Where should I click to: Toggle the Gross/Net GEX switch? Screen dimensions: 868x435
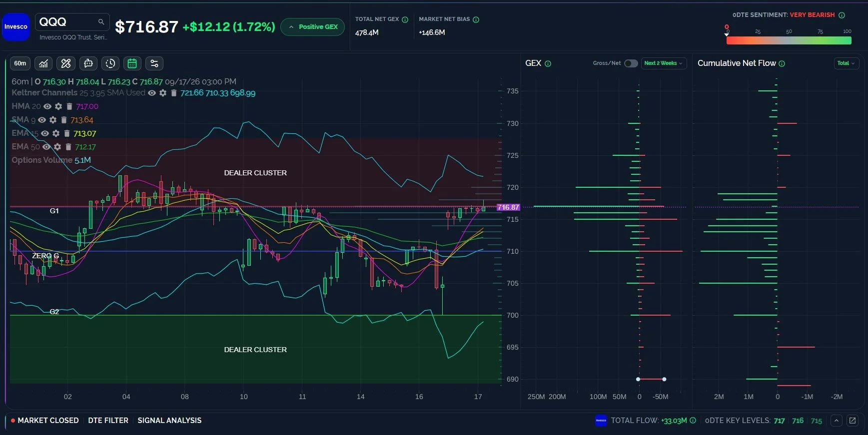coord(631,63)
